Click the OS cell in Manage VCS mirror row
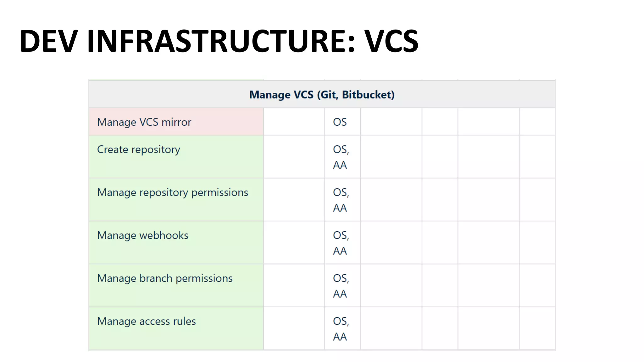The image size is (644, 362). pyautogui.click(x=340, y=122)
